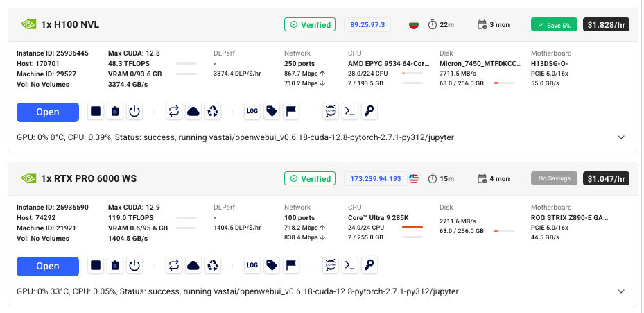Expand the RTX PRO 6000 status row chevron

[620, 291]
